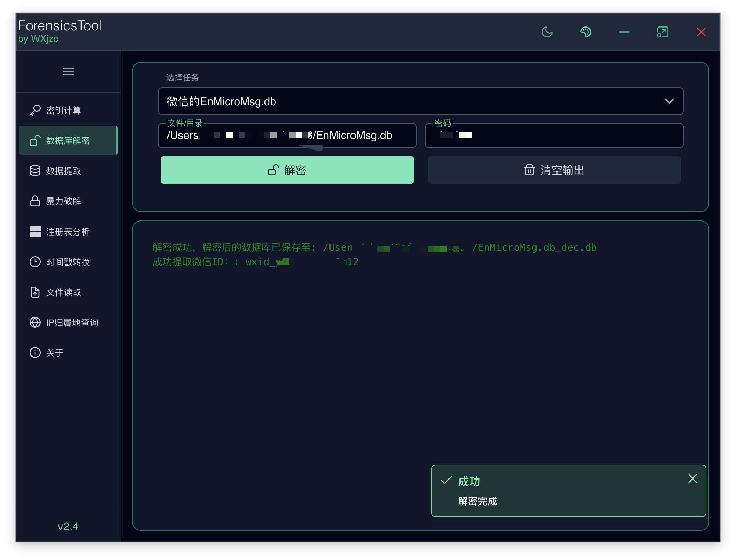Click the 文件/目录 file path field
The image size is (736, 560).
coord(287,136)
